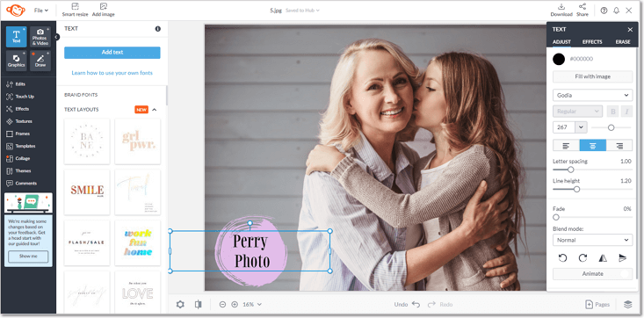The width and height of the screenshot is (644, 318).
Task: Open Collage in the sidebar
Action: point(18,158)
